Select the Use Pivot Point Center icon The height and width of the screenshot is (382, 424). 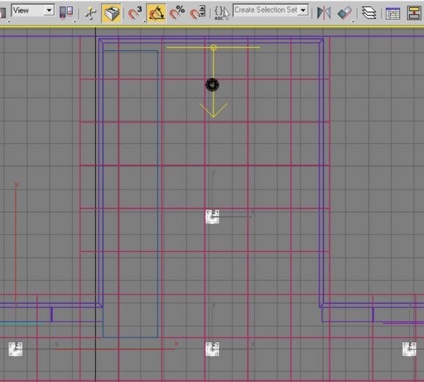click(x=66, y=13)
